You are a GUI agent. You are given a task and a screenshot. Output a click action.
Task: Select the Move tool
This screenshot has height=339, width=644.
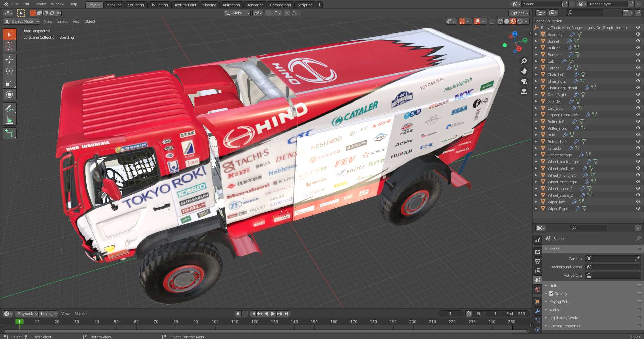(x=9, y=60)
